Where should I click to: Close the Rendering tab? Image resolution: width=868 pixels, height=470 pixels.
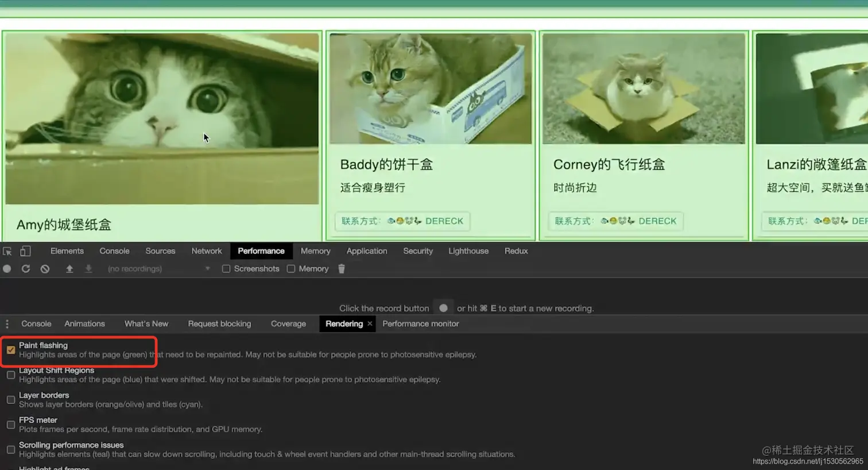[x=370, y=323]
